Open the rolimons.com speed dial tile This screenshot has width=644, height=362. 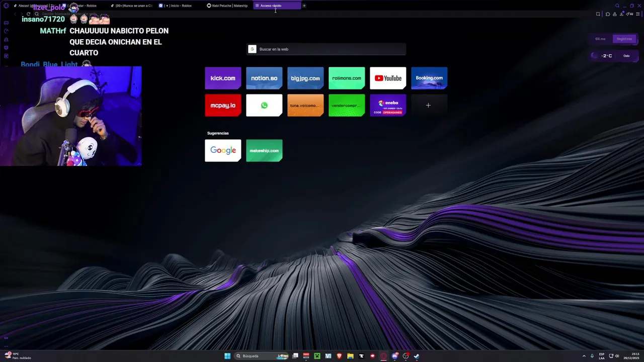pyautogui.click(x=347, y=78)
